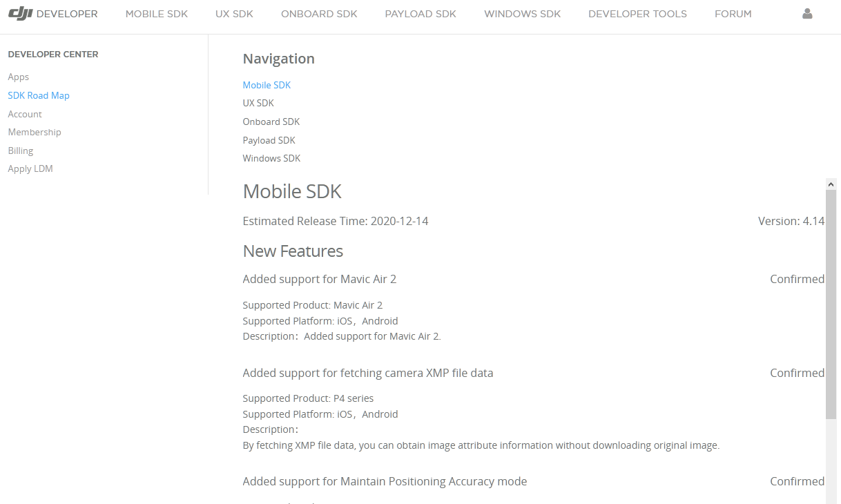Click 'Supported Product: P4 series' line
Screen dimensions: 841x504
[308, 398]
